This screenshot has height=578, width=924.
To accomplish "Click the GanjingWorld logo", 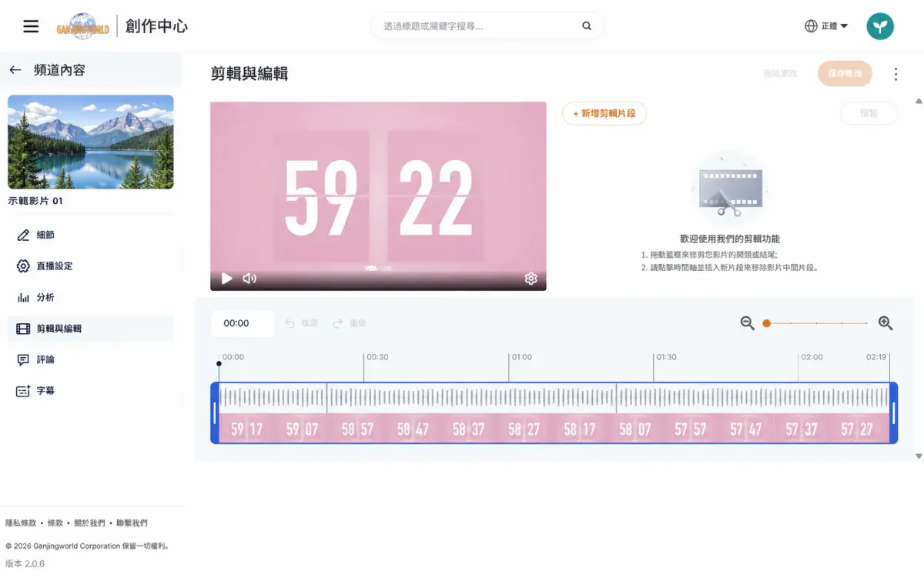I will pos(83,26).
